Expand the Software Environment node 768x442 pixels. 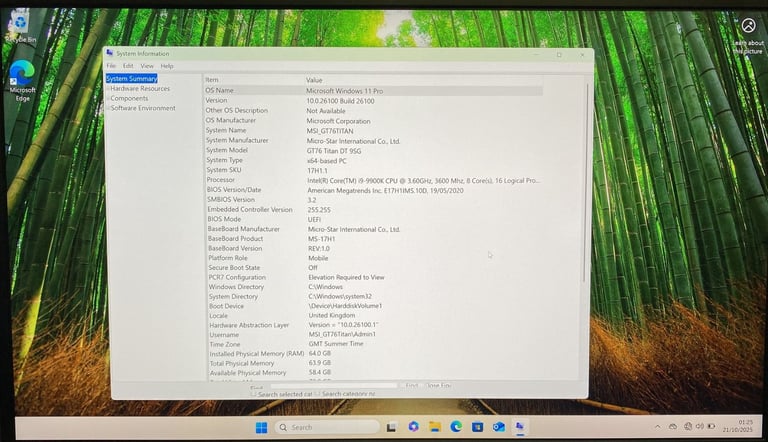[x=108, y=108]
